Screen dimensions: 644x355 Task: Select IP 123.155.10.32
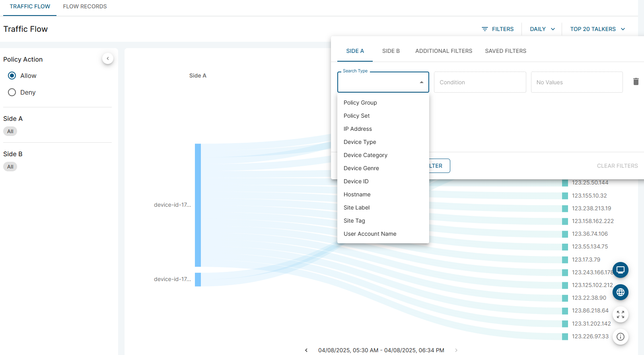[589, 196]
